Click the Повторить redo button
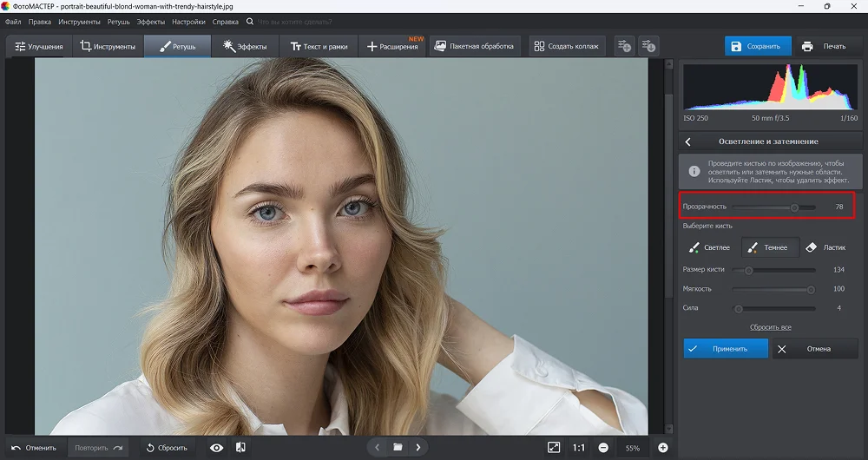 click(98, 448)
